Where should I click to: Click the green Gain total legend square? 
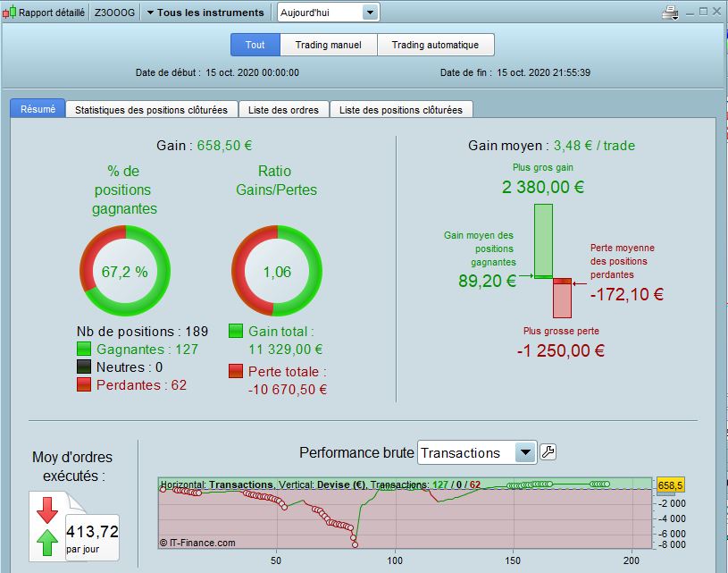pyautogui.click(x=236, y=331)
